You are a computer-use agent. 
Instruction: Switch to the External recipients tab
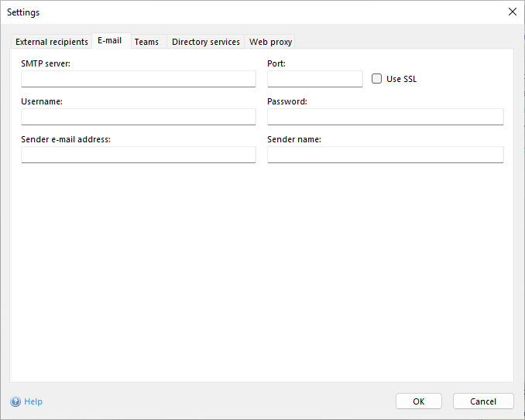tap(52, 42)
